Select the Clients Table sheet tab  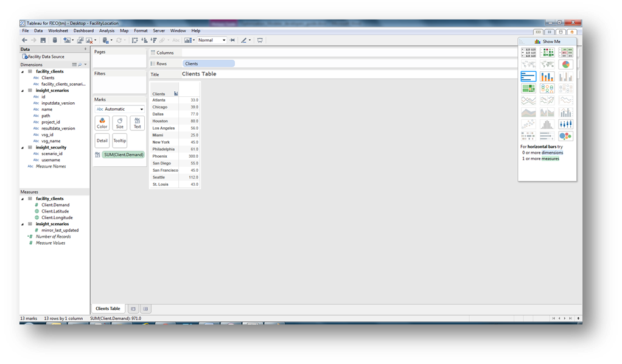(108, 309)
